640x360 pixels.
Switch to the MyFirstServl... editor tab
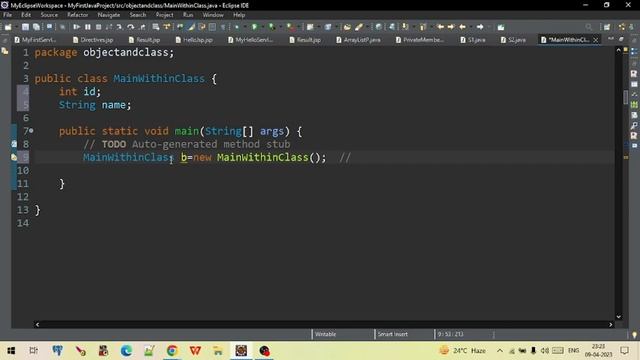[36, 40]
